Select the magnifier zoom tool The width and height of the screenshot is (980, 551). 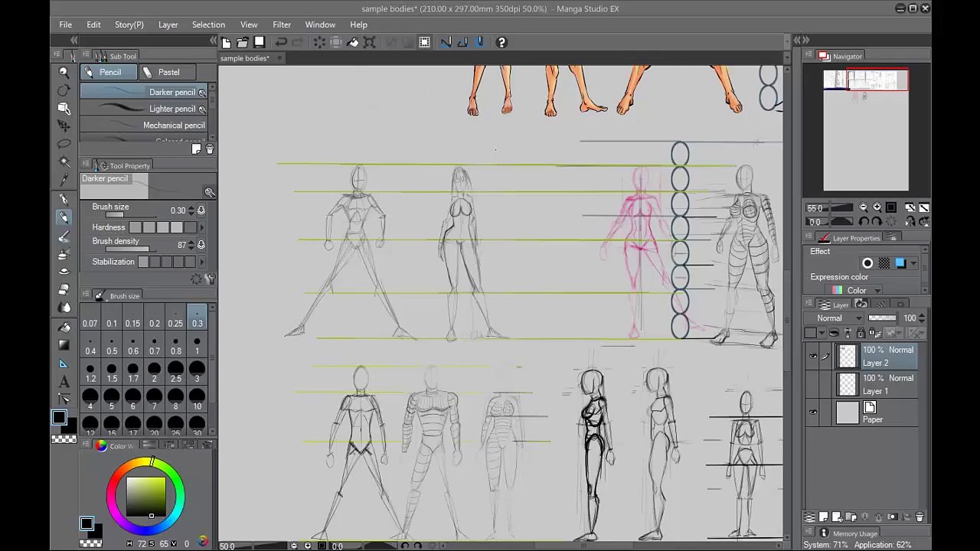click(64, 71)
